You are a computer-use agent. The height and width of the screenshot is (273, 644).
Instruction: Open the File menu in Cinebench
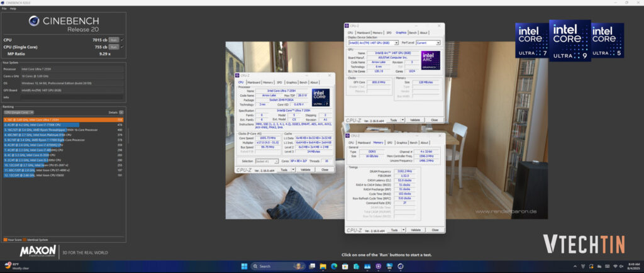pyautogui.click(x=4, y=8)
